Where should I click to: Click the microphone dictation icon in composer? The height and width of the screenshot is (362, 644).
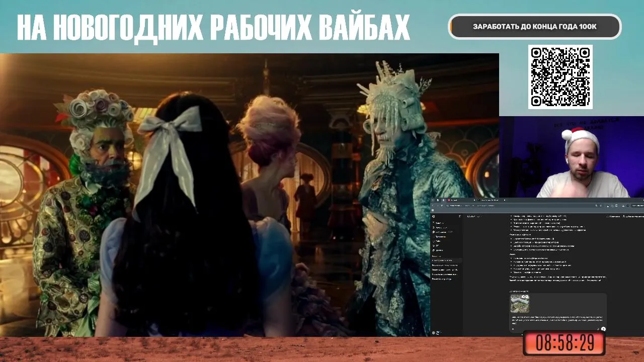(598, 329)
